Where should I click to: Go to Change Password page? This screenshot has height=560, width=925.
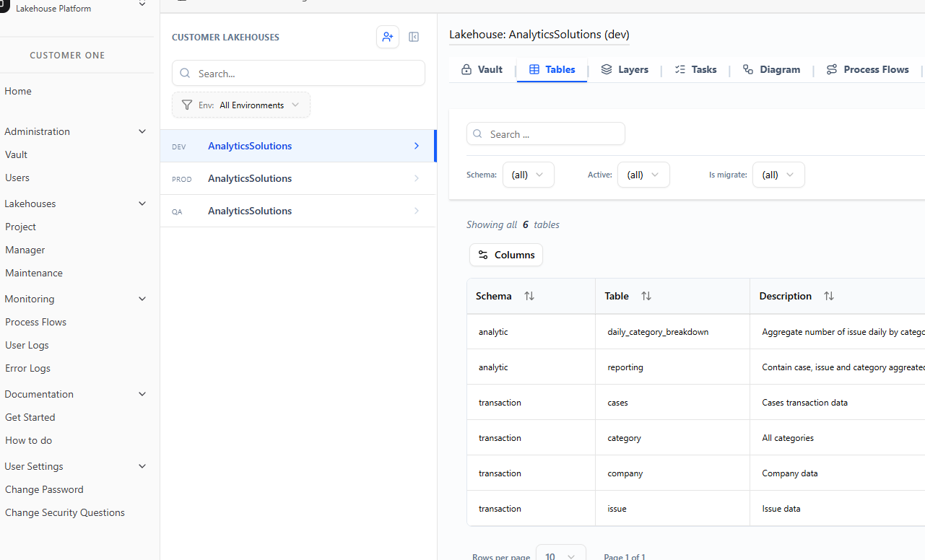(x=44, y=489)
